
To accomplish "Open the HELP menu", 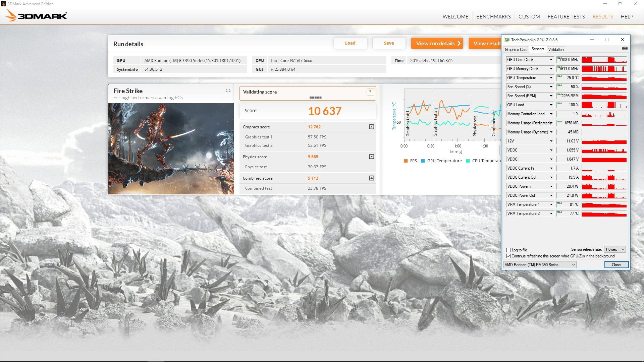I will [x=627, y=16].
